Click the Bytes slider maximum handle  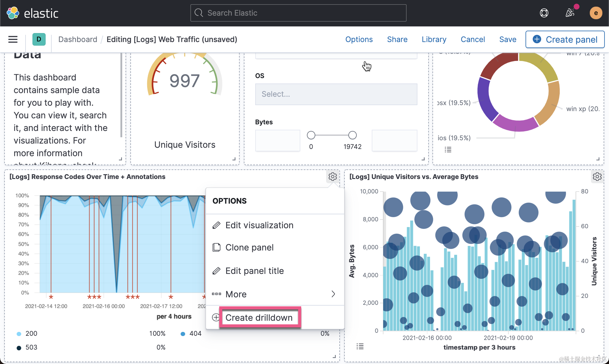coord(352,135)
